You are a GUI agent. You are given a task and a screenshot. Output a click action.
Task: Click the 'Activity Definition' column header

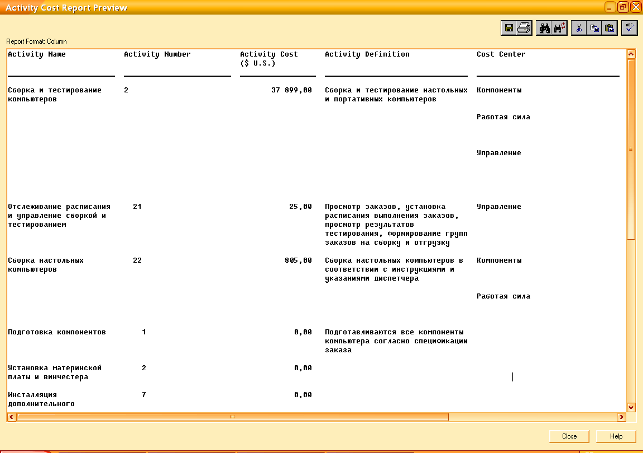(x=367, y=54)
